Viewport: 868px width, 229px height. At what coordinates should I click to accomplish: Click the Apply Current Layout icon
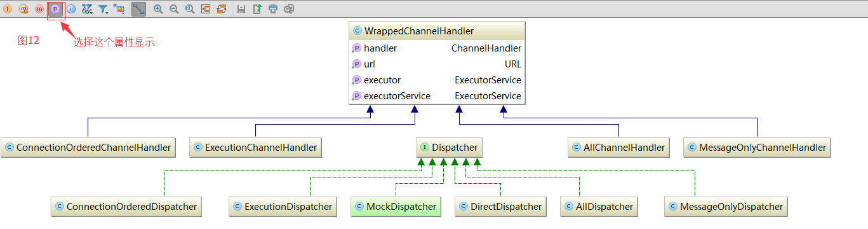point(222,9)
